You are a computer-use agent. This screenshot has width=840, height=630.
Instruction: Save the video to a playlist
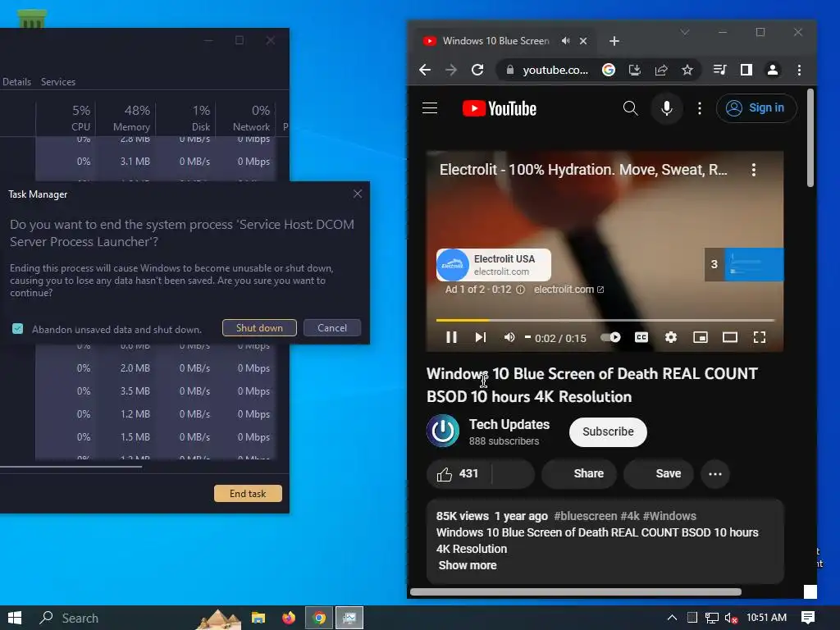point(659,474)
